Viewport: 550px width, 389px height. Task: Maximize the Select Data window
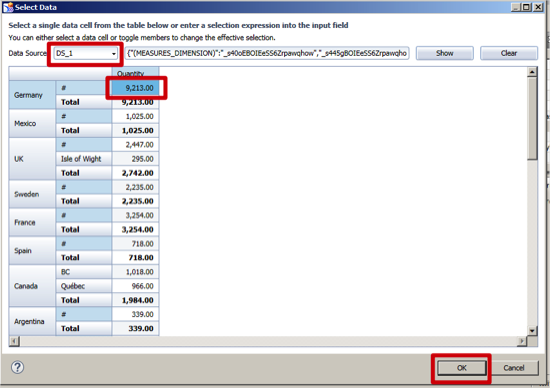[x=527, y=7]
